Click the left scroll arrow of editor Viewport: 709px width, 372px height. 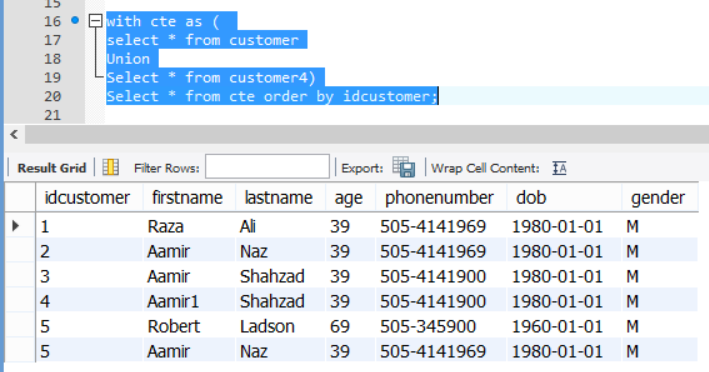[14, 134]
